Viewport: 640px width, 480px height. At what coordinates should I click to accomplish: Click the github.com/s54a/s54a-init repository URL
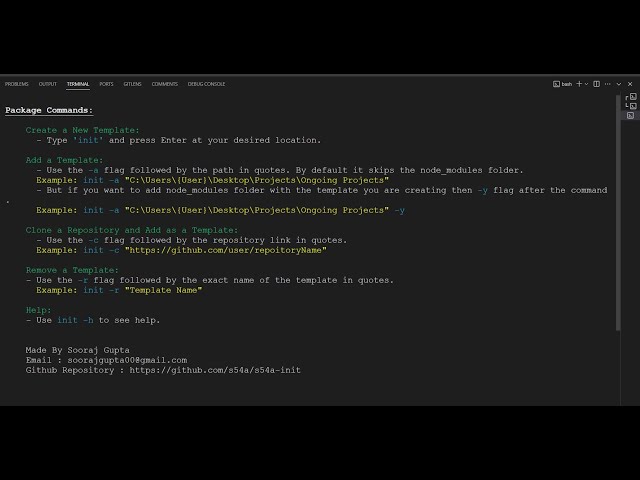(215, 370)
